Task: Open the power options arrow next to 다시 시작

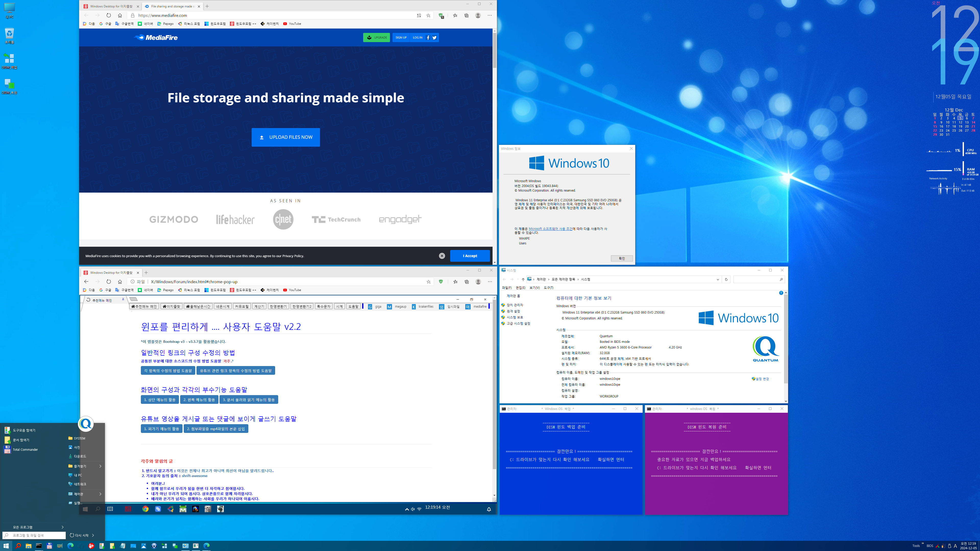Action: coord(93,535)
